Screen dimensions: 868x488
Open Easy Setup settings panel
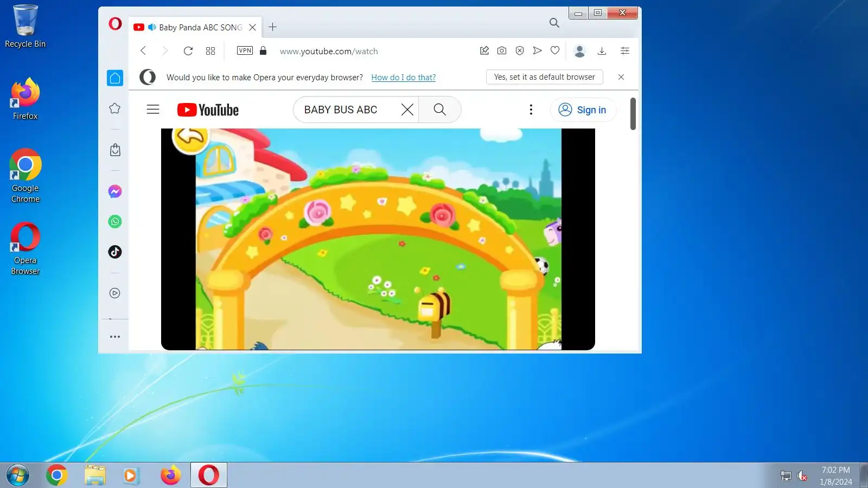(x=625, y=51)
